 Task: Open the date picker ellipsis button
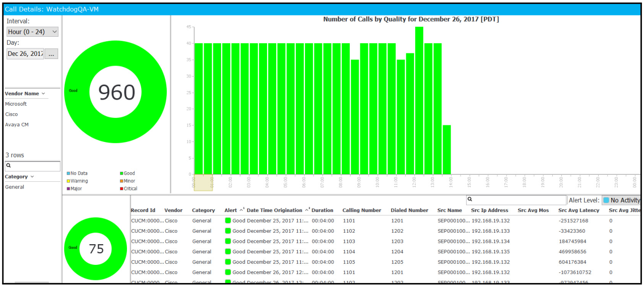click(51, 53)
